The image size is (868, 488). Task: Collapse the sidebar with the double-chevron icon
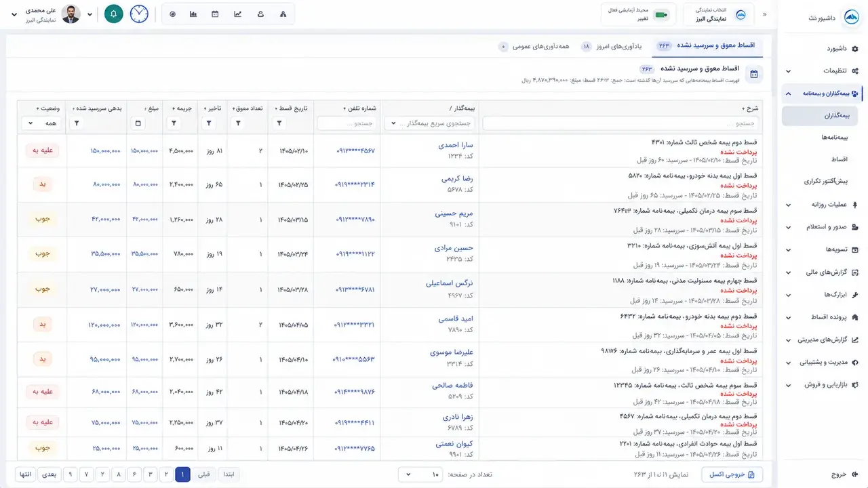click(x=765, y=14)
